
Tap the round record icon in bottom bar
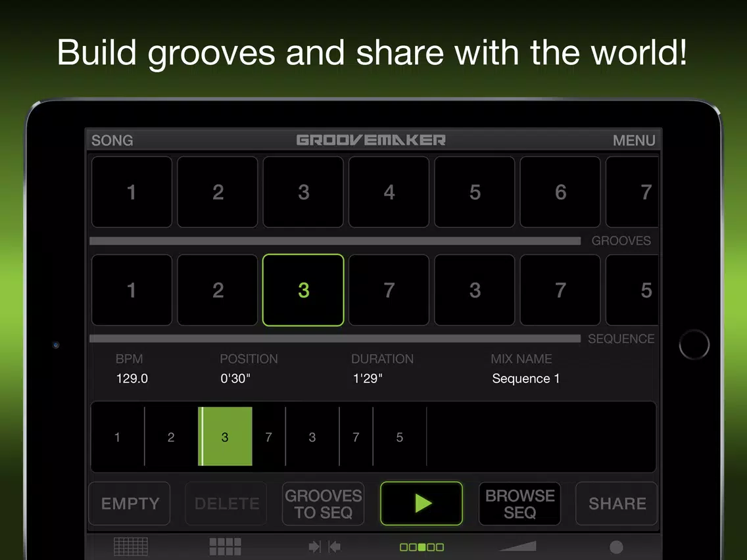pos(616,547)
